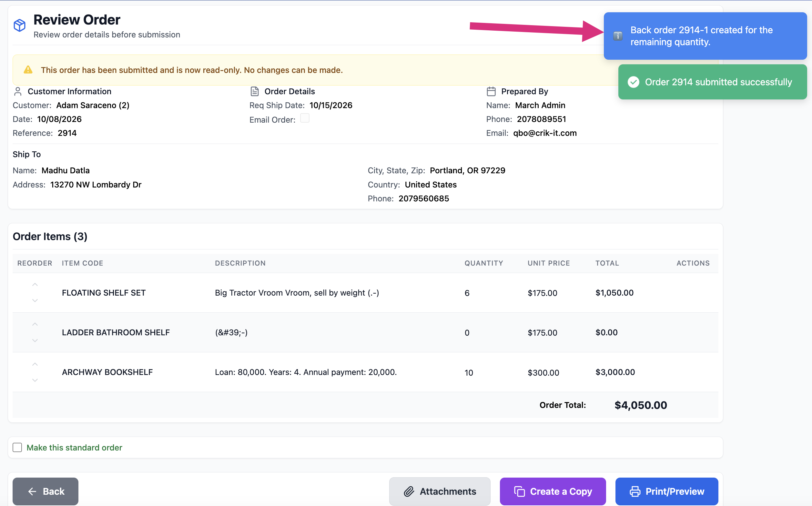Click the Customer Information person icon
The width and height of the screenshot is (812, 506).
18,91
